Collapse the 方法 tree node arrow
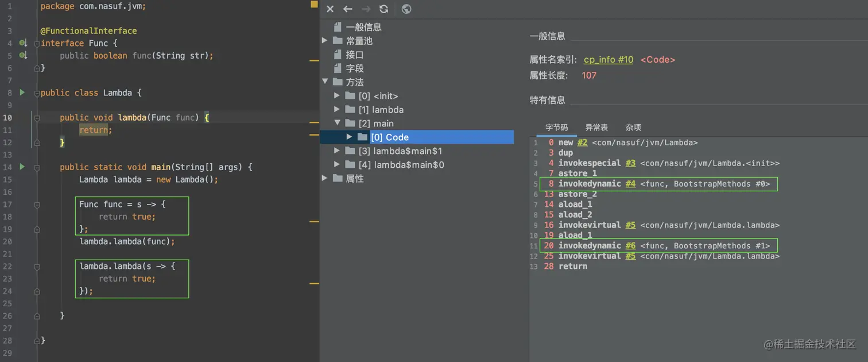868x362 pixels. click(325, 82)
